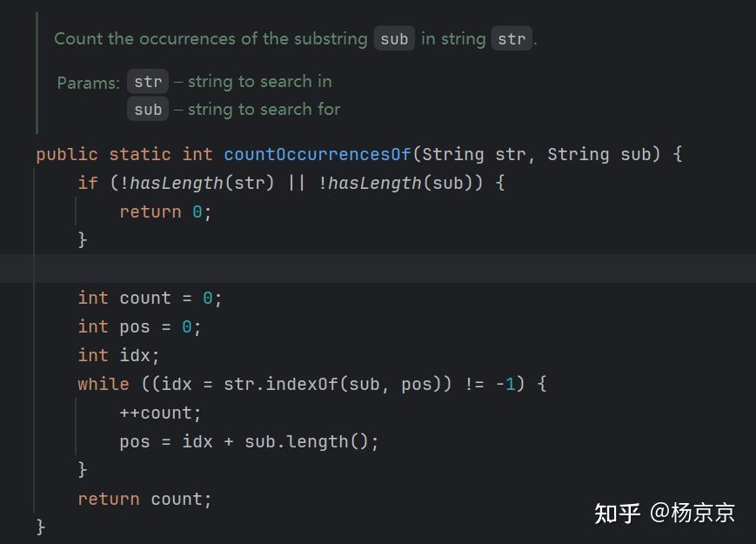This screenshot has height=544, width=756.
Task: Click the Zhihu watermark text
Action: pos(665,513)
